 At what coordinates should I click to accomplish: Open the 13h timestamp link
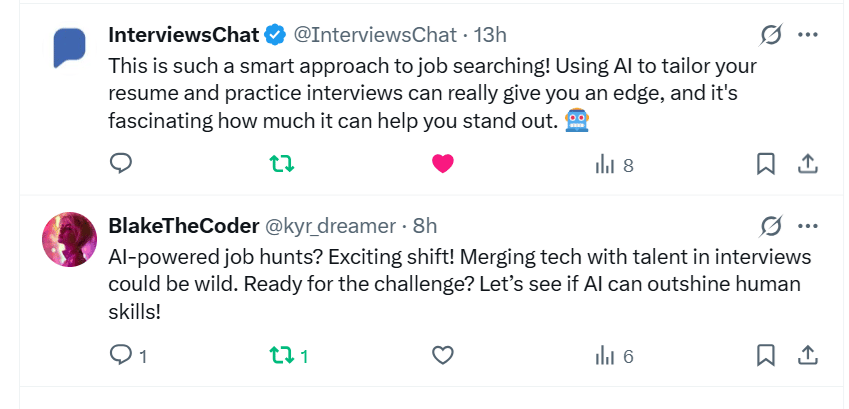[490, 35]
